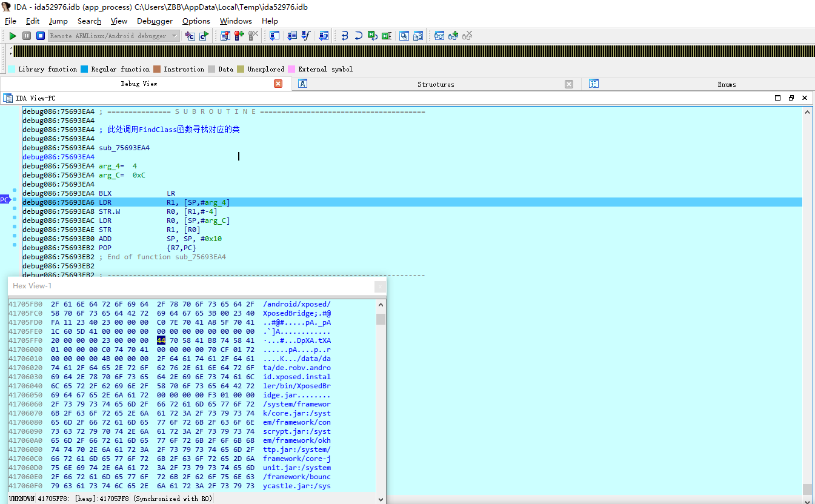
Task: Click the icon immediately right of debugger dropdown
Action: [x=190, y=36]
